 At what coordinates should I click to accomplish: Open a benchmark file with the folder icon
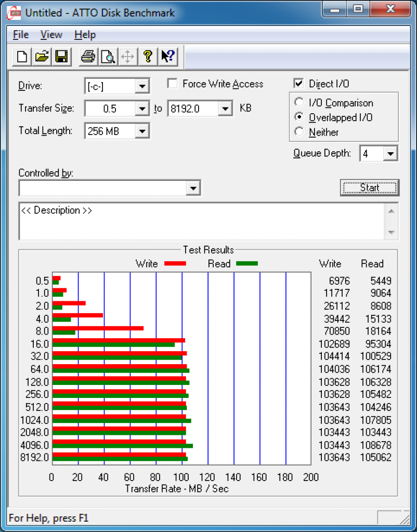(42, 56)
